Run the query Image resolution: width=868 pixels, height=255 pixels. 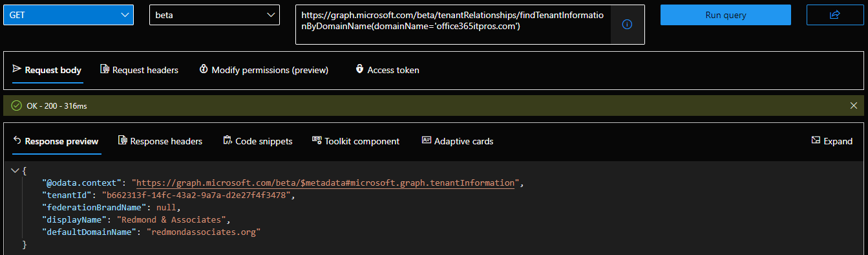(726, 15)
